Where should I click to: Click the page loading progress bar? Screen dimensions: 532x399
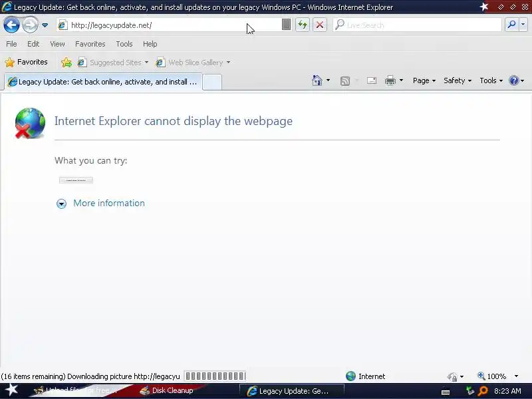pyautogui.click(x=215, y=376)
